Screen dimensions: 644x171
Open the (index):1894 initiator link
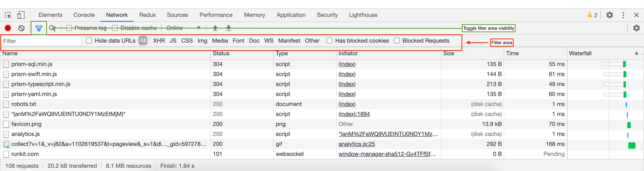354,114
